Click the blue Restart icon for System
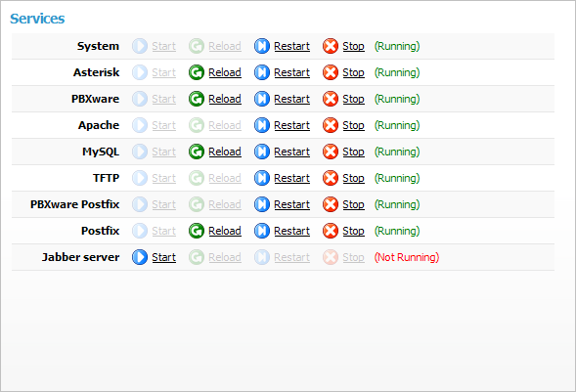The width and height of the screenshot is (576, 392). tap(262, 46)
